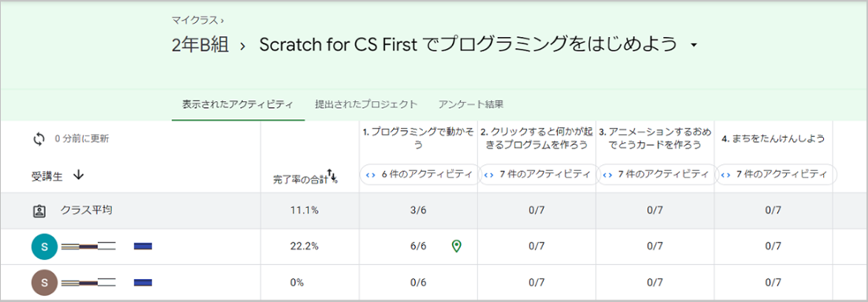Click the 0/6 cell for second student
The height and width of the screenshot is (302, 868).
(x=418, y=282)
